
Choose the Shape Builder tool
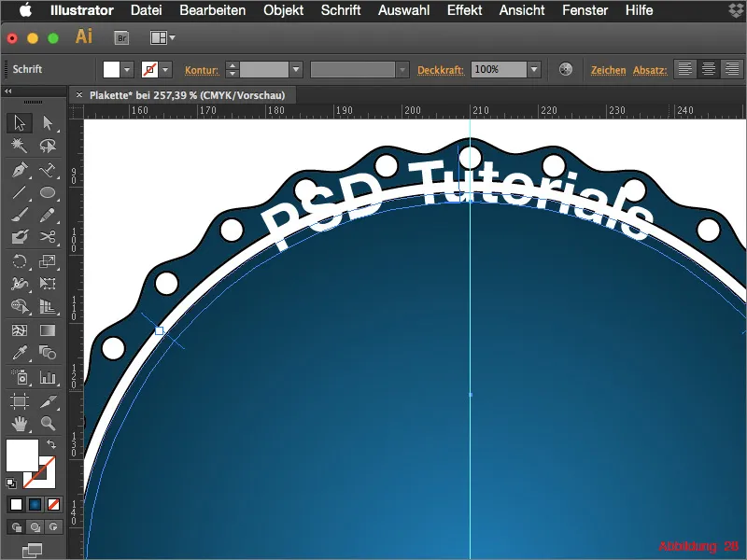pos(20,306)
